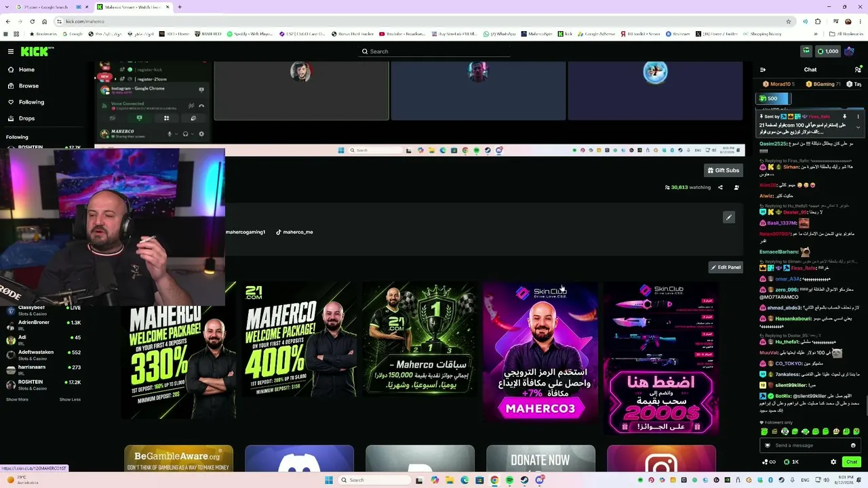Open the Kick sidebar hamburger menu
Image resolution: width=868 pixels, height=488 pixels.
pyautogui.click(x=10, y=52)
